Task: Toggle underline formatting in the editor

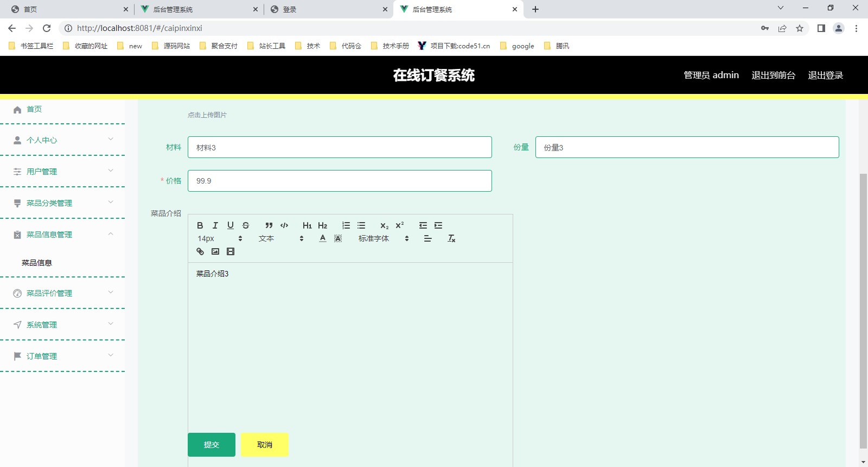Action: pyautogui.click(x=231, y=225)
